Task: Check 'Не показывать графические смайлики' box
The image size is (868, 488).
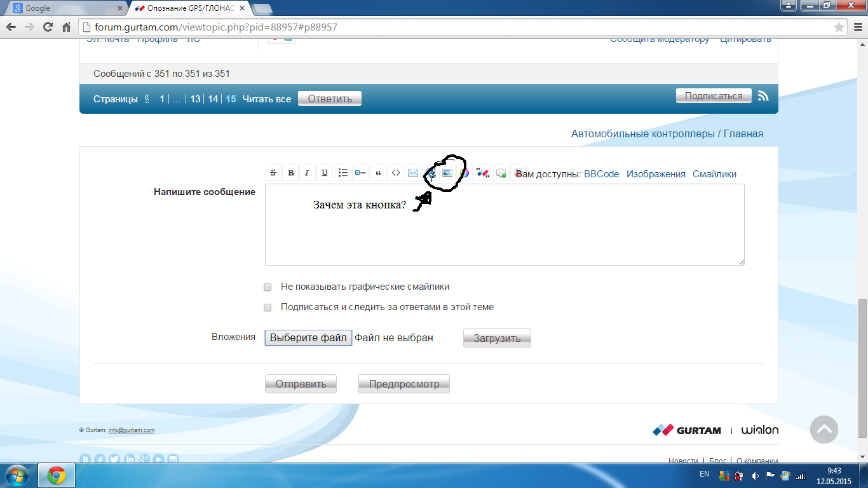Action: click(x=268, y=287)
